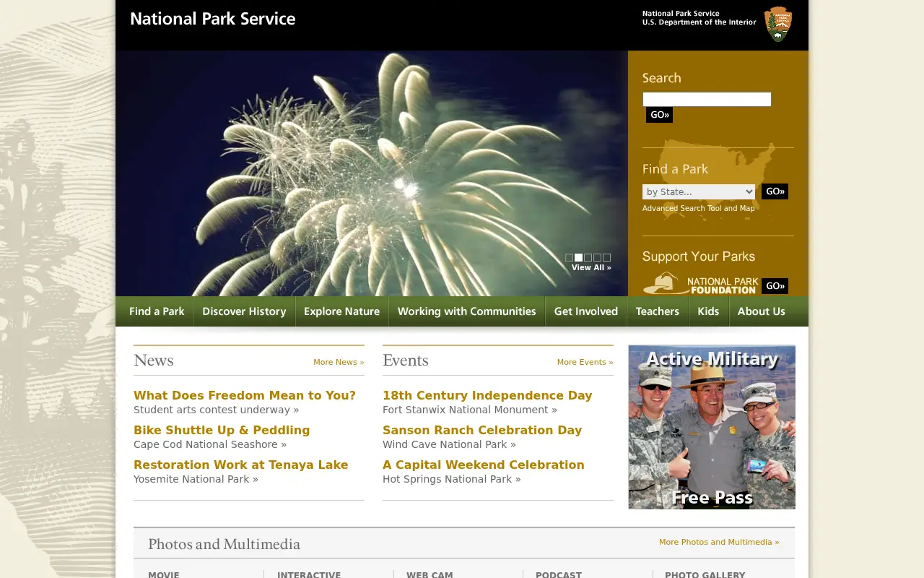Screen dimensions: 924x578
Task: Click GO button beside National Park Foundation
Action: [x=775, y=286]
